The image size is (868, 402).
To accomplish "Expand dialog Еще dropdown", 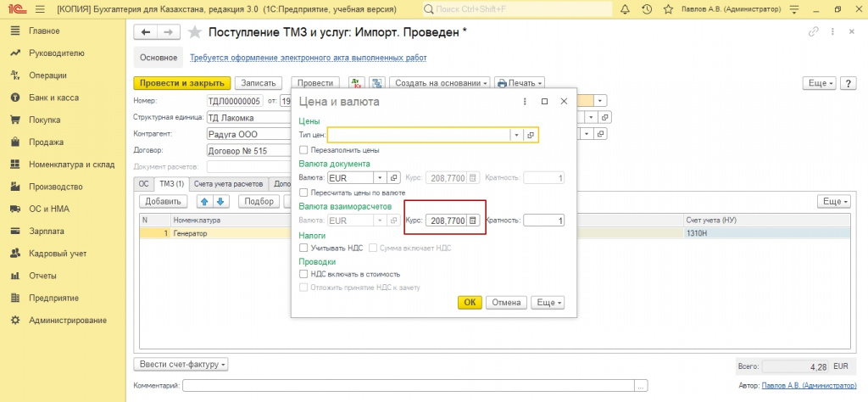I will pyautogui.click(x=548, y=302).
